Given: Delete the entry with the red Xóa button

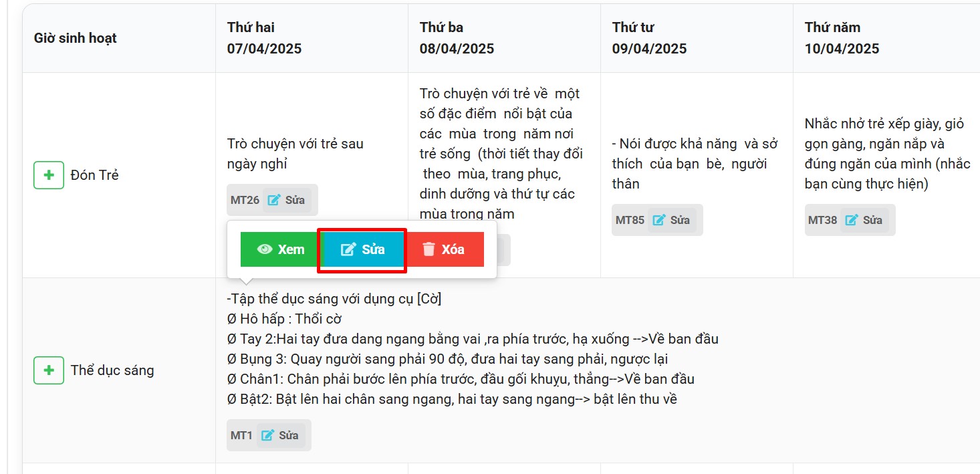Looking at the screenshot, I should coord(444,250).
